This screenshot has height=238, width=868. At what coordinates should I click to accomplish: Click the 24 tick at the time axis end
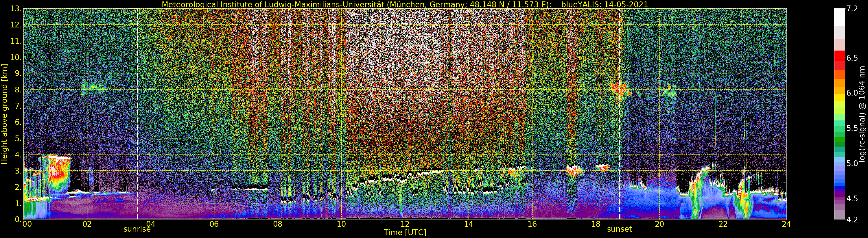click(786, 224)
